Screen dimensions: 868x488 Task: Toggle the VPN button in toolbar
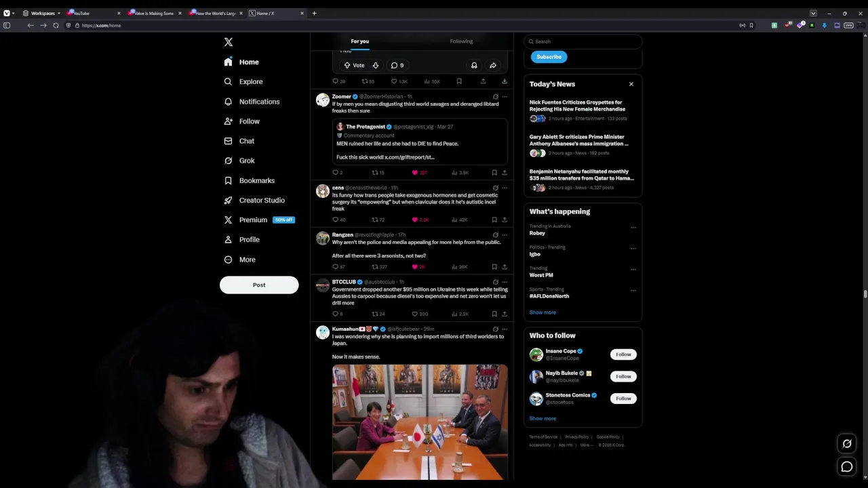[x=848, y=25]
